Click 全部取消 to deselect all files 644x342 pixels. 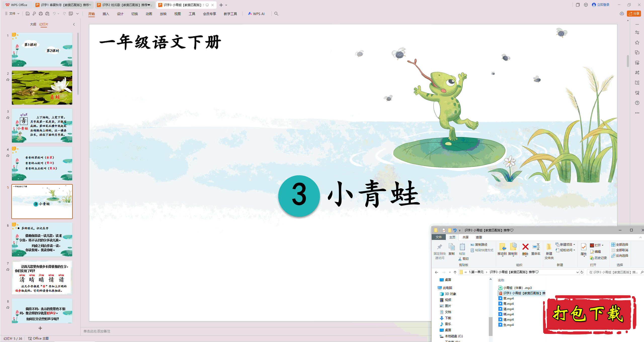pyautogui.click(x=620, y=250)
